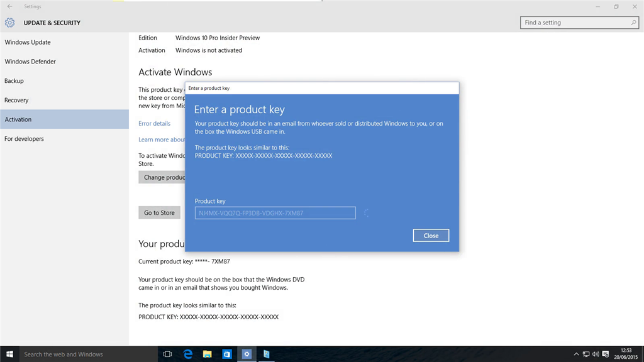Restore down the Settings window

click(x=616, y=6)
